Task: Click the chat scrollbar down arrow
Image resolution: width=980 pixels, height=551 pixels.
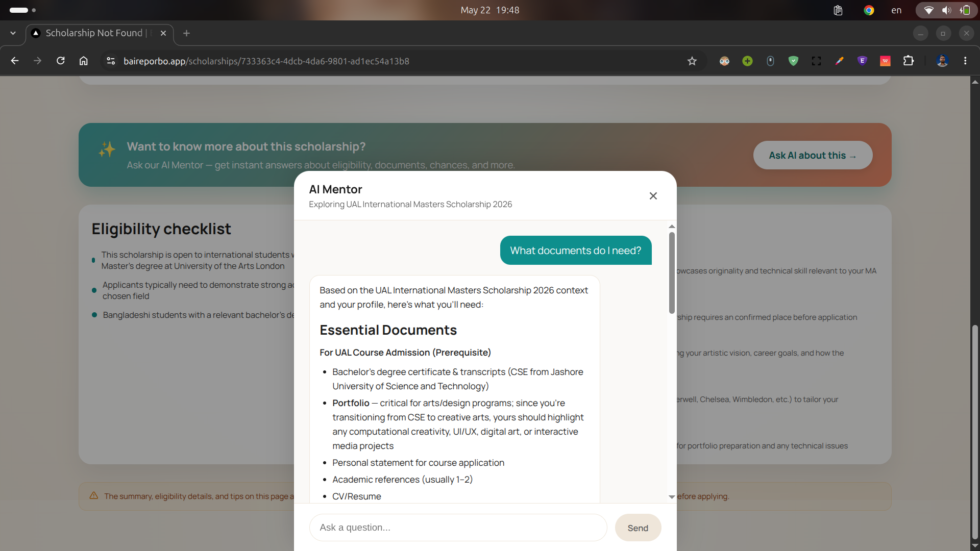Action: 672,497
